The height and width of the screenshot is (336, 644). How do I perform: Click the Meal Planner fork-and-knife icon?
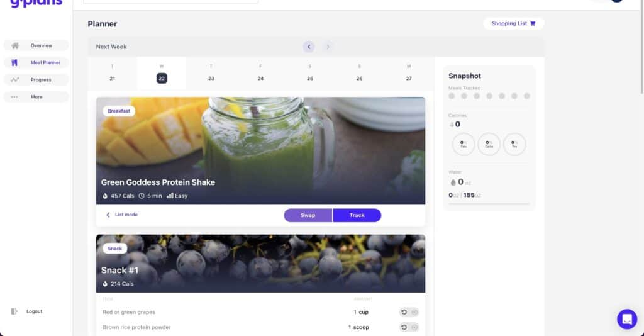click(x=14, y=63)
